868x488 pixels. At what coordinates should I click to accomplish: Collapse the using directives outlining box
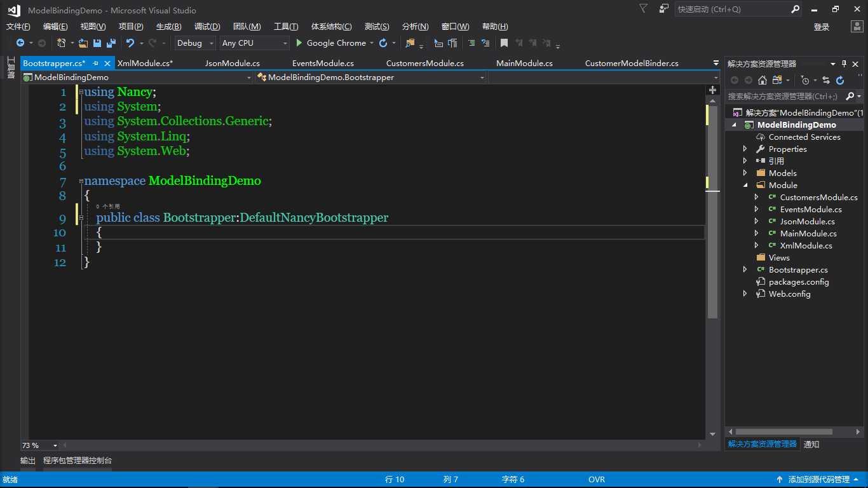pos(81,92)
